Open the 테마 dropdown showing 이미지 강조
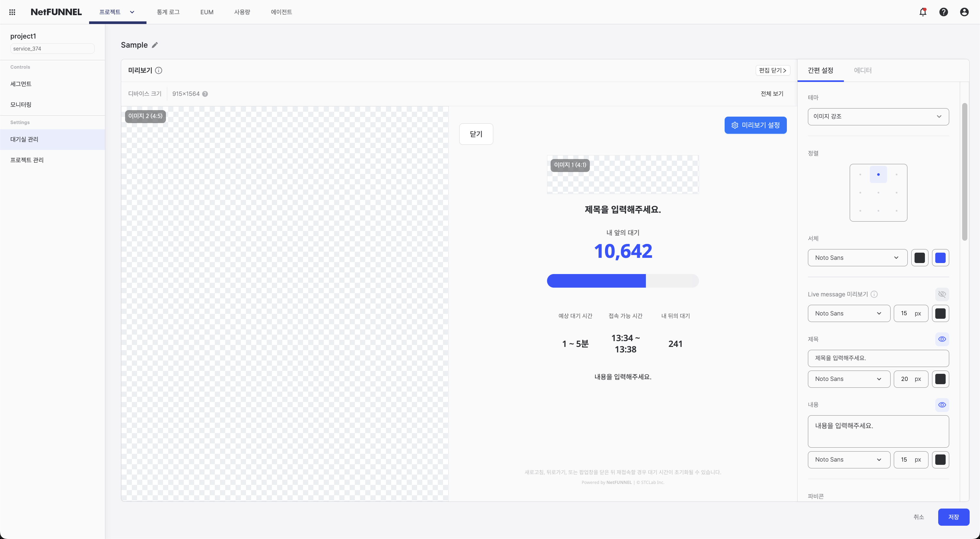The image size is (980, 539). (x=878, y=116)
